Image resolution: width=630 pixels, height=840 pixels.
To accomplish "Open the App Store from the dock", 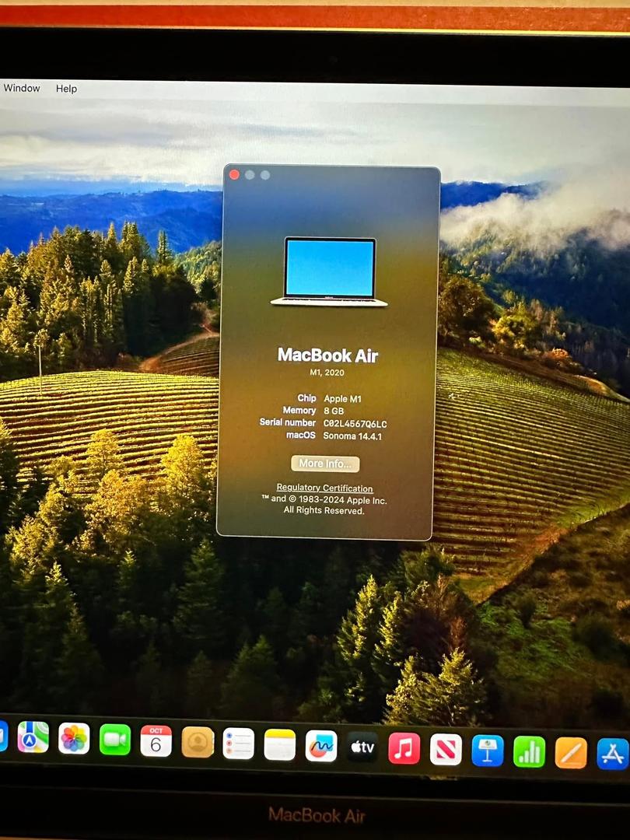I will pyautogui.click(x=612, y=754).
